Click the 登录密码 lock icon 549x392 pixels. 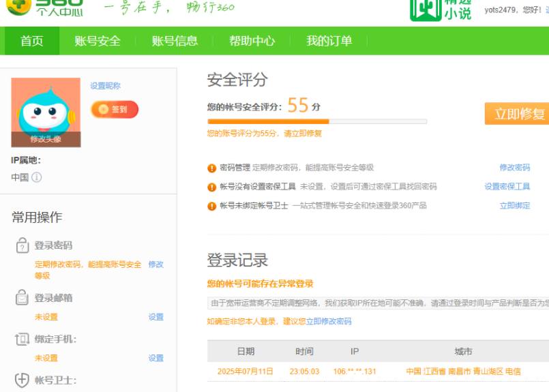click(x=22, y=245)
